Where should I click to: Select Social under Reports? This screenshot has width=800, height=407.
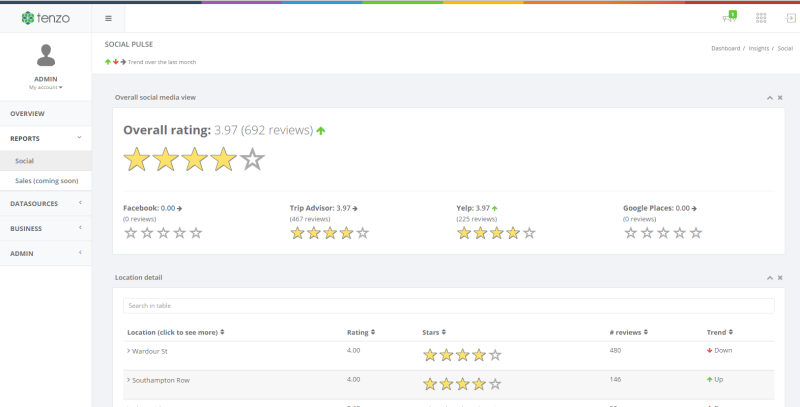click(46, 161)
